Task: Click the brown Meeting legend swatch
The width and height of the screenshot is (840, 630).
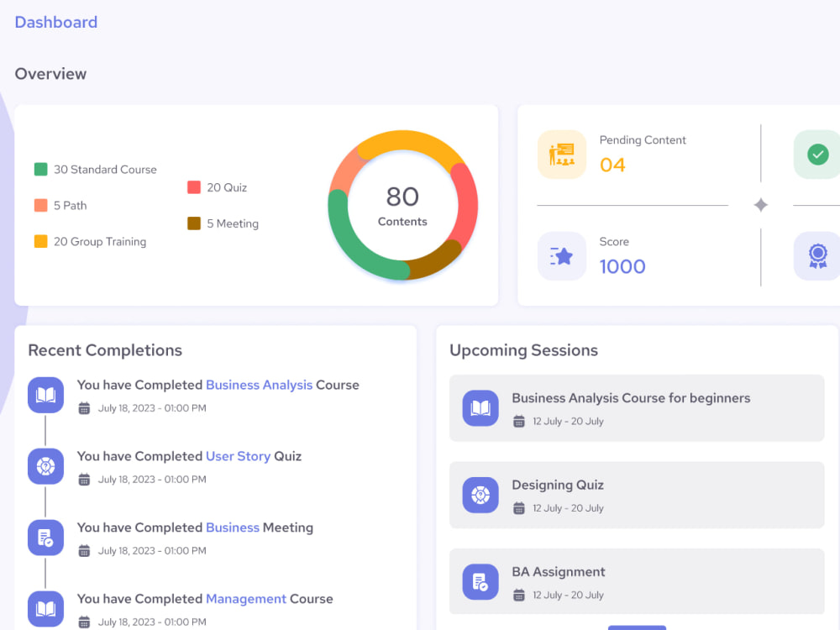Action: click(194, 223)
